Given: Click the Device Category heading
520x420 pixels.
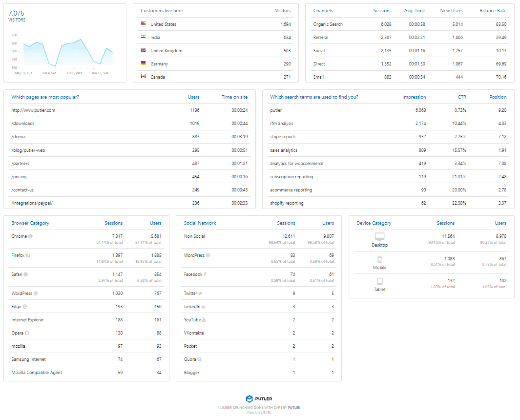Looking at the screenshot, I should click(x=374, y=223).
